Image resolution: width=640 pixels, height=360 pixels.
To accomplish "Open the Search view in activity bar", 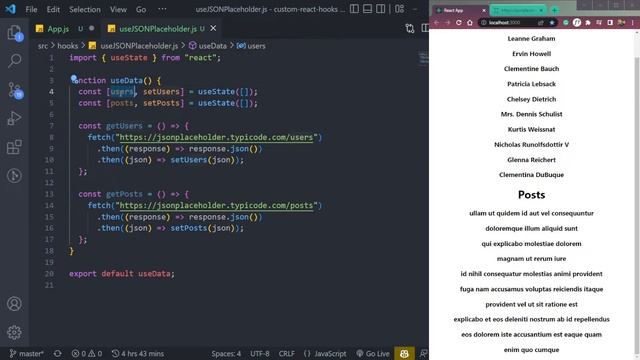I will point(14,61).
